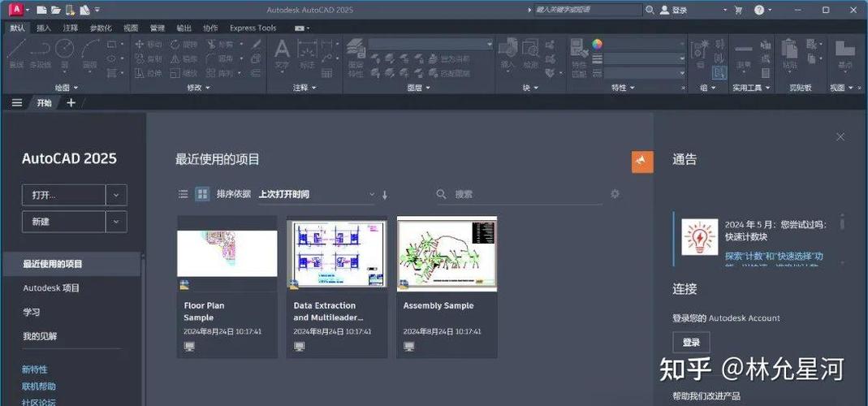This screenshot has height=406, width=868.
Task: Open the 注释 ribbon tab
Action: click(71, 28)
